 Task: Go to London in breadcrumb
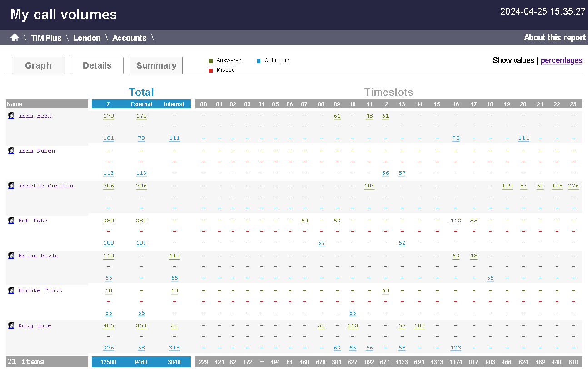[x=87, y=38]
